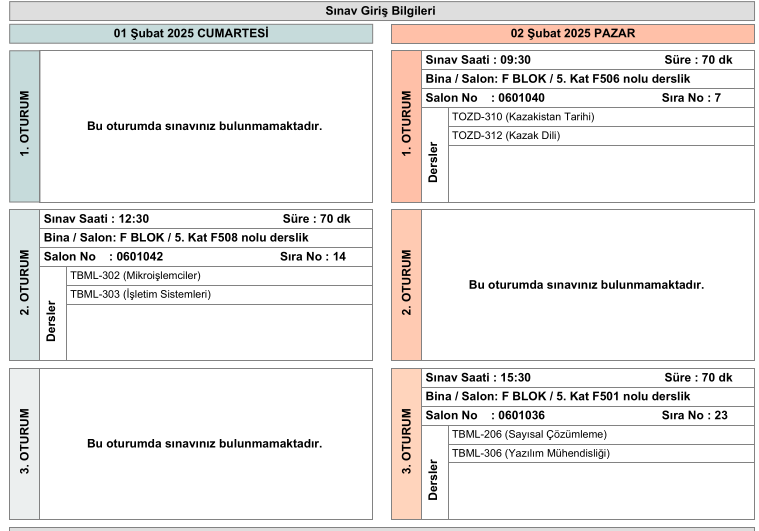Click Sunday's '1. OTURUM' vertical label
The width and height of the screenshot is (759, 531).
[x=407, y=123]
